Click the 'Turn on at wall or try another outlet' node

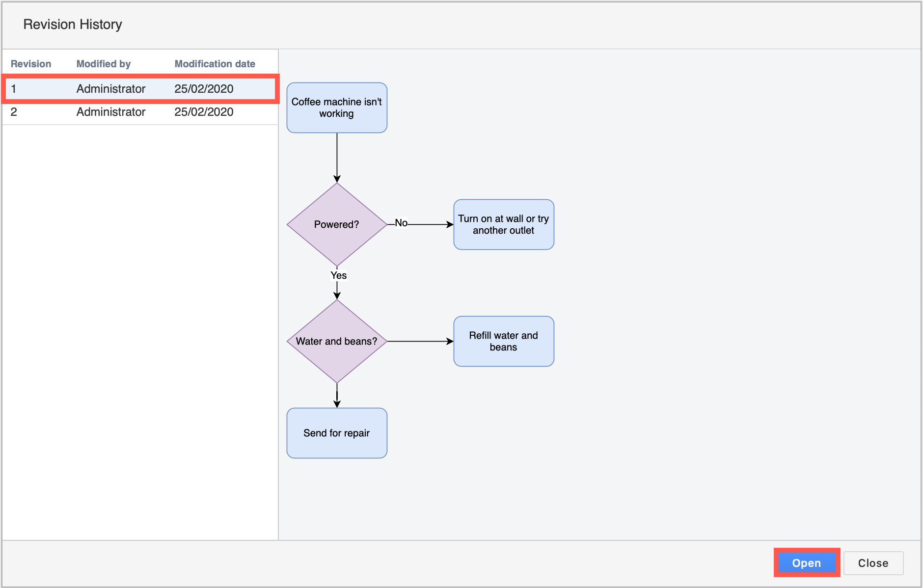tap(503, 224)
